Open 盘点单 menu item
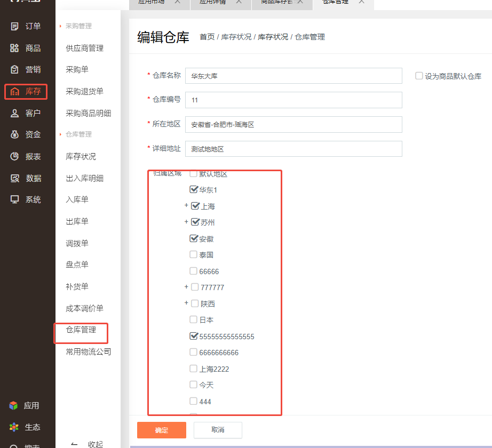492x448 pixels. pyautogui.click(x=77, y=265)
